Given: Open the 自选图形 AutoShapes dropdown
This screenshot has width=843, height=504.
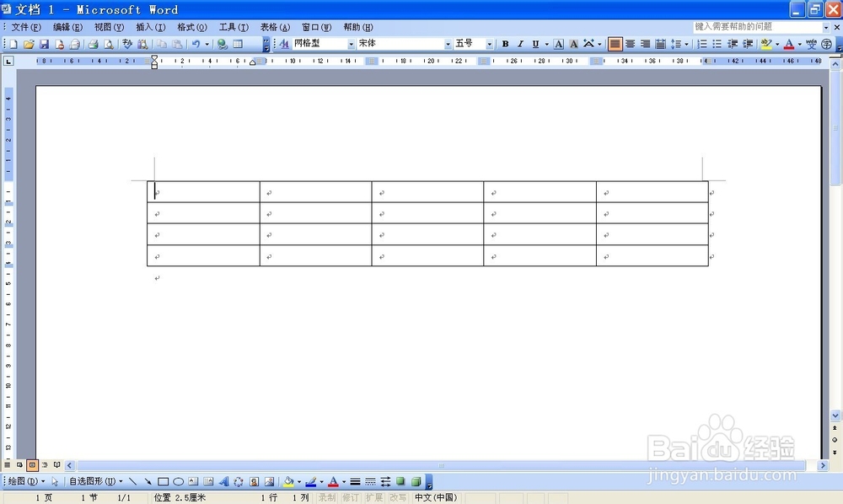Looking at the screenshot, I should pyautogui.click(x=96, y=481).
